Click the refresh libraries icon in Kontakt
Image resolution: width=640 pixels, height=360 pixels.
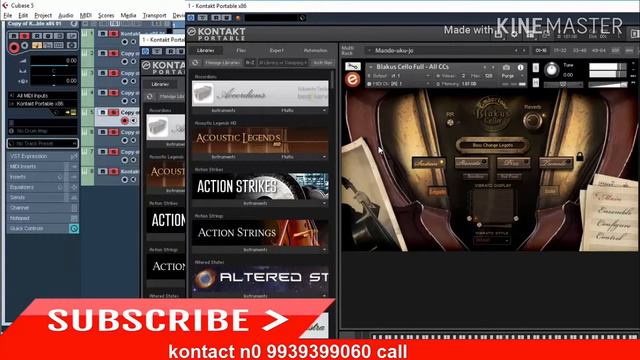click(196, 63)
